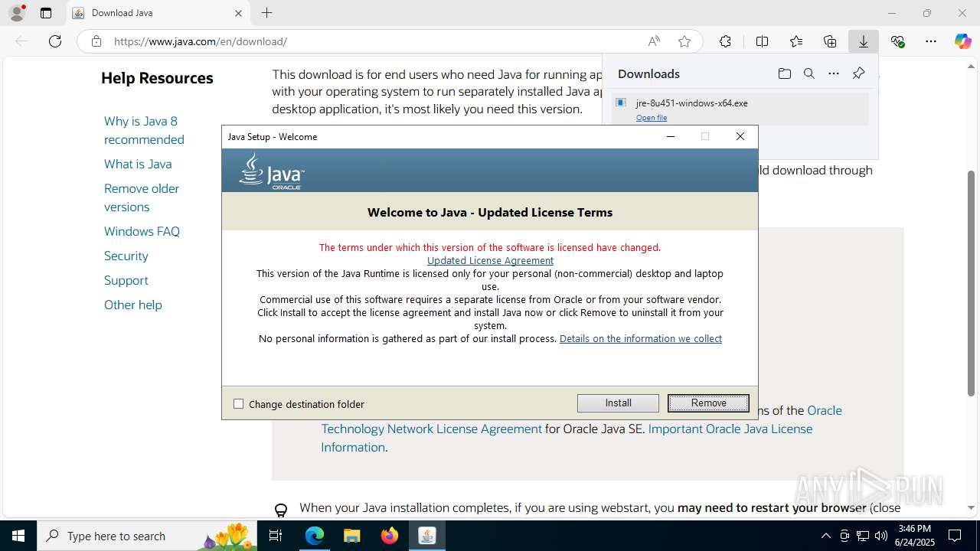
Task: Open a new browser tab
Action: (266, 13)
